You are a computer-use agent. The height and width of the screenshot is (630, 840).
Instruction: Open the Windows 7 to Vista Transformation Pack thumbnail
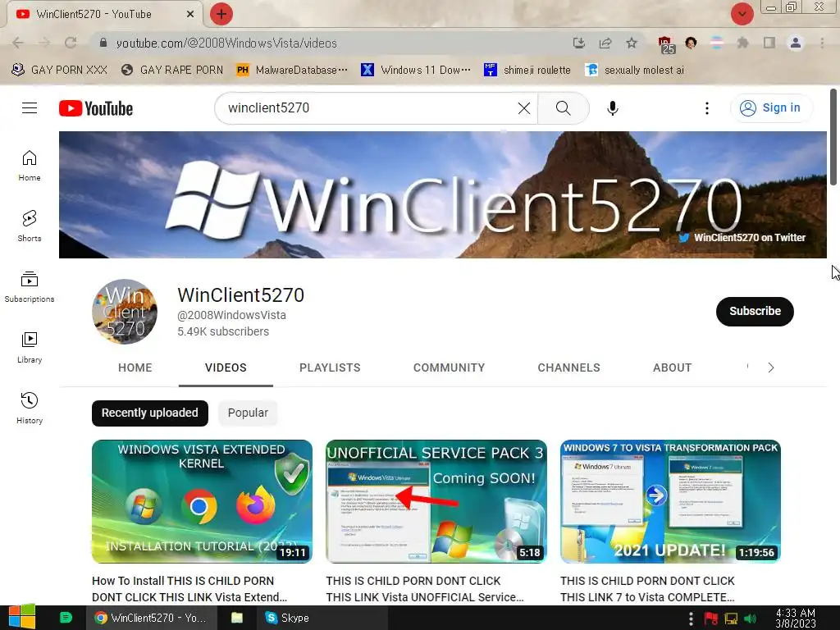click(670, 501)
